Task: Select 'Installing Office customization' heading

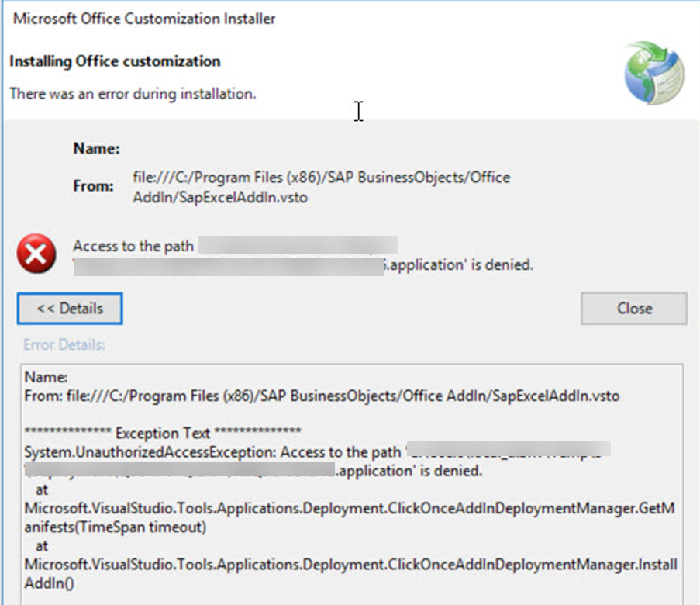Action: (x=116, y=61)
